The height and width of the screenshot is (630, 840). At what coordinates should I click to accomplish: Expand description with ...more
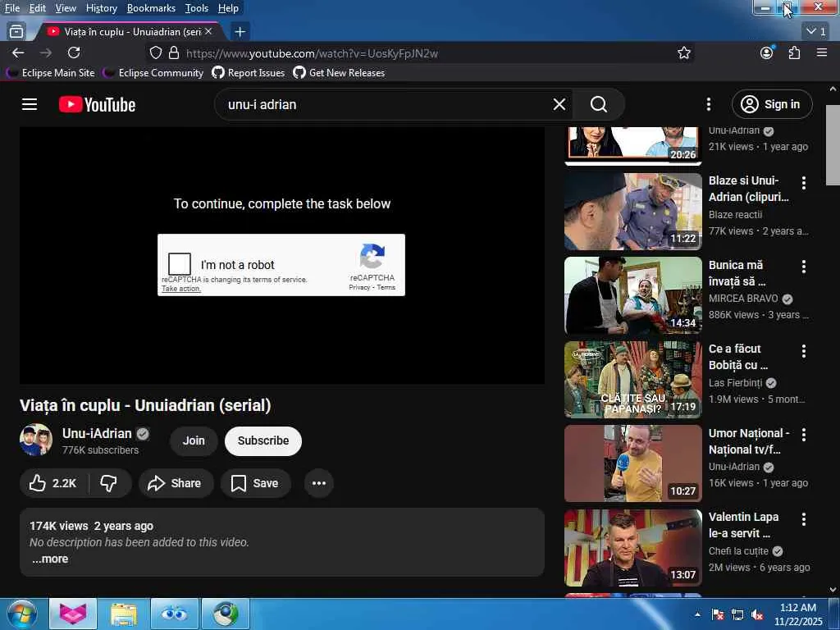coord(50,559)
